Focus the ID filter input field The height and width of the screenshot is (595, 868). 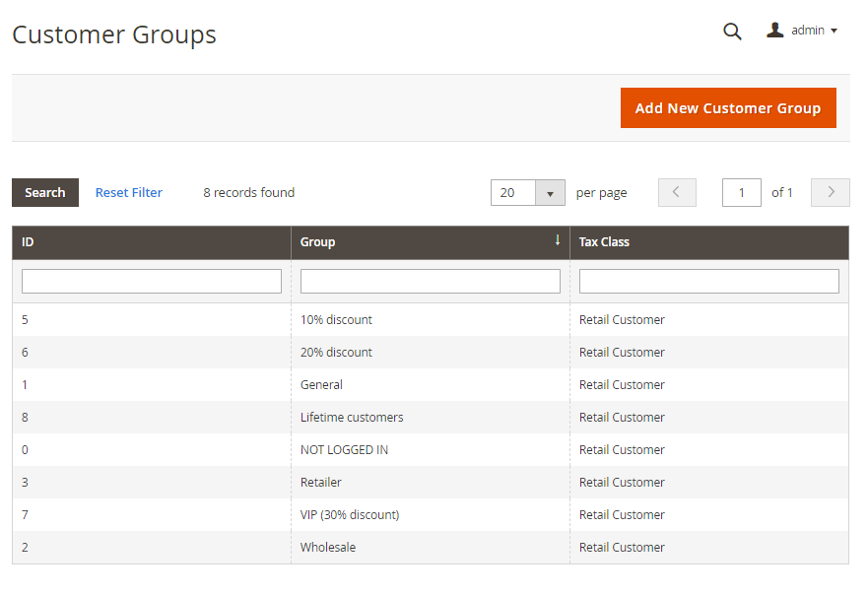tap(152, 282)
